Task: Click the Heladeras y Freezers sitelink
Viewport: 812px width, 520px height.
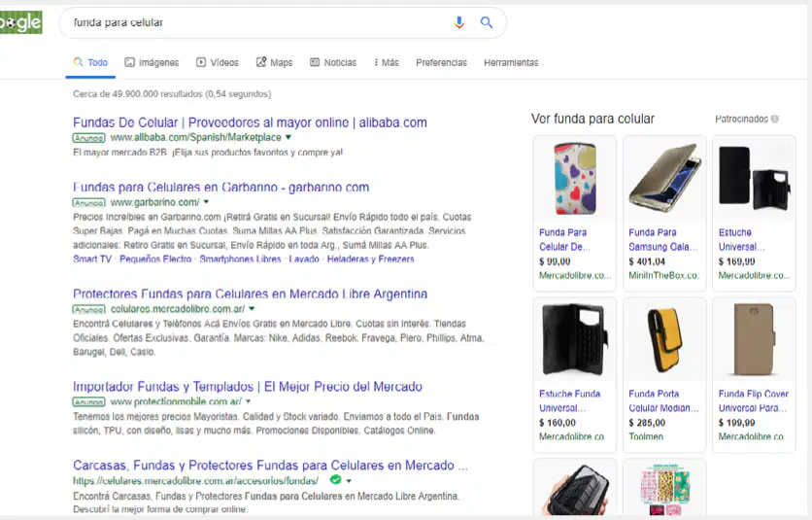Action: [370, 260]
